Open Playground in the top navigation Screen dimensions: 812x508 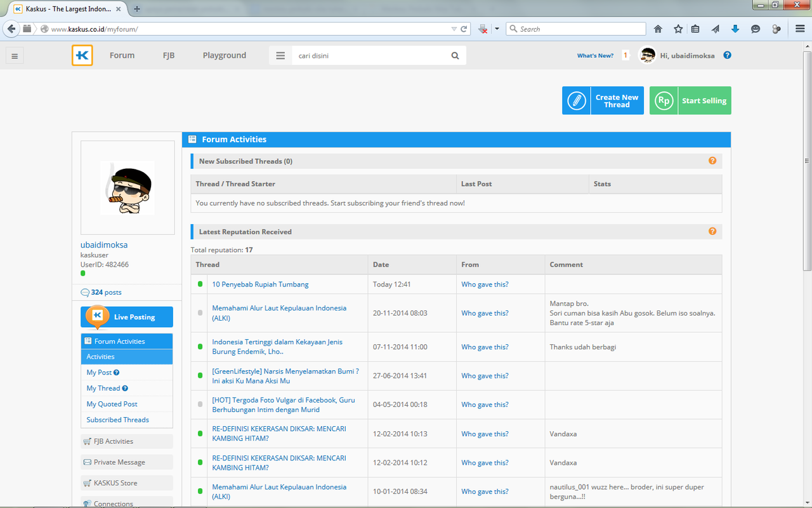click(x=225, y=55)
